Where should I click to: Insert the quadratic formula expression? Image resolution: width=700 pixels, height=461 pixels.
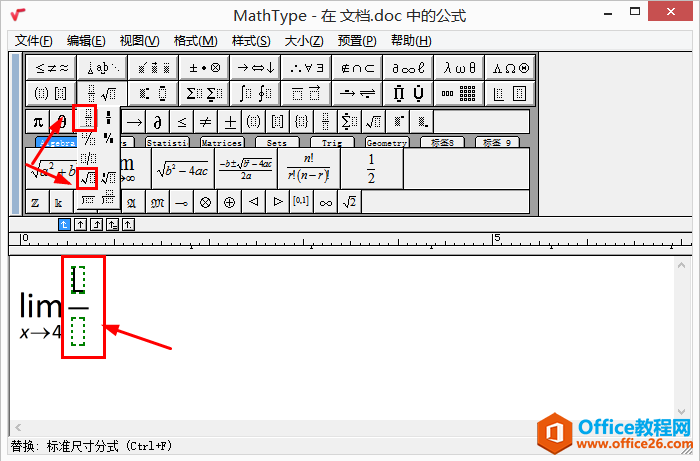[246, 169]
